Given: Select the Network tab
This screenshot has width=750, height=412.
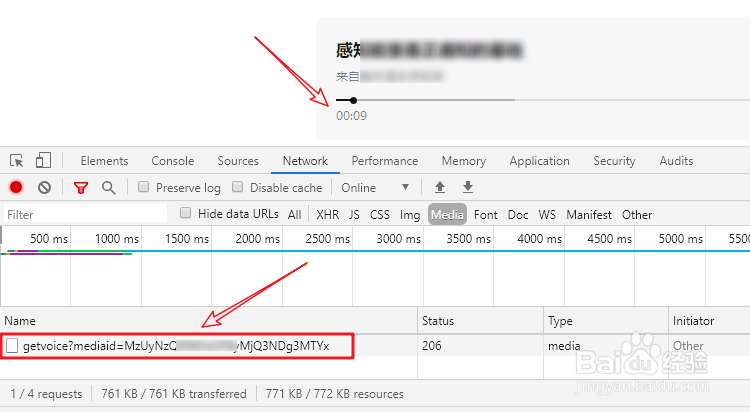Looking at the screenshot, I should click(305, 161).
